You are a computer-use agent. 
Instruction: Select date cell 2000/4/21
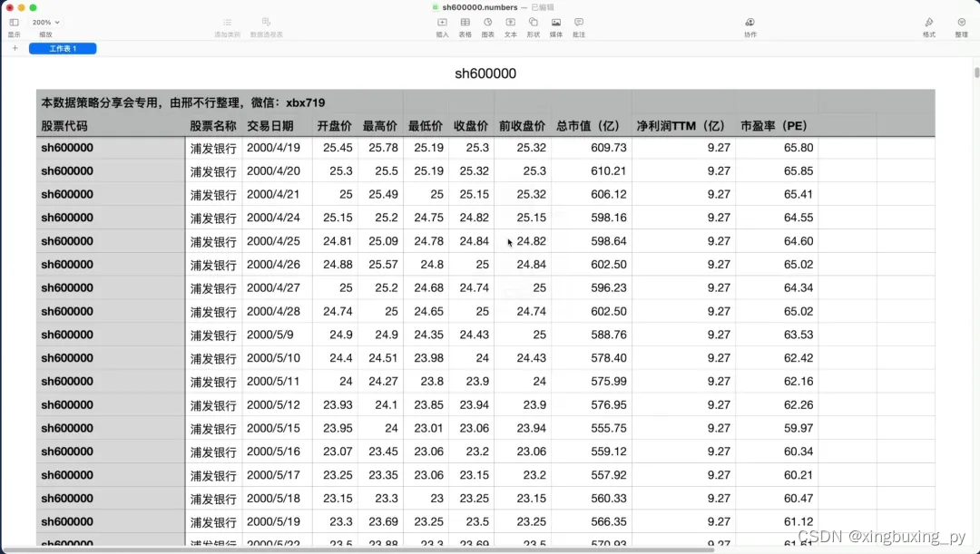click(x=277, y=194)
